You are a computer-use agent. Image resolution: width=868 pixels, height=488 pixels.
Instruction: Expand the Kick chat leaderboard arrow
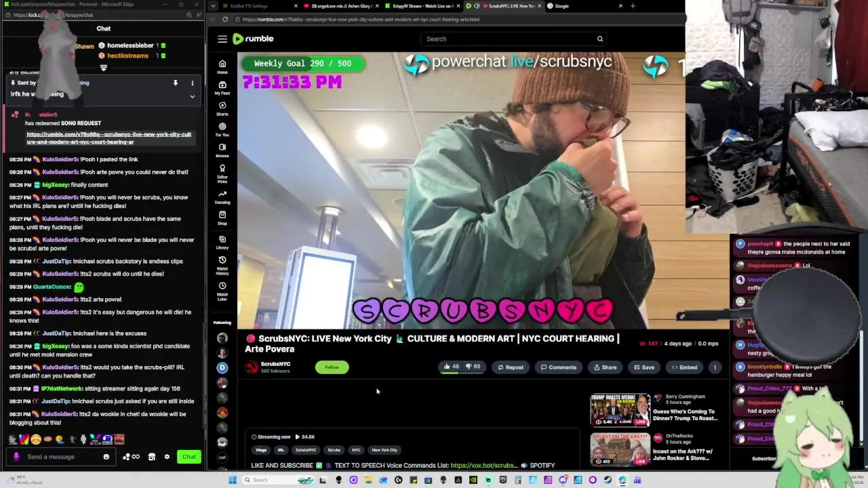(104, 68)
